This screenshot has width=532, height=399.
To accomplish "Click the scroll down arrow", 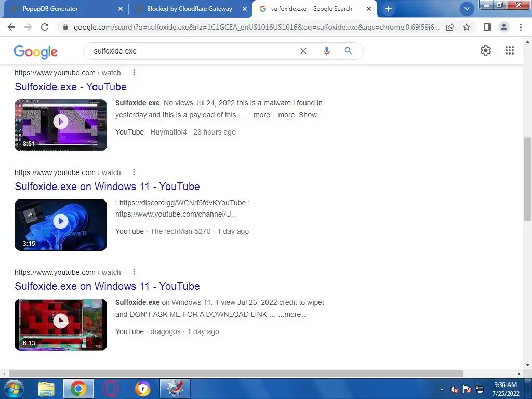I will pos(527,365).
